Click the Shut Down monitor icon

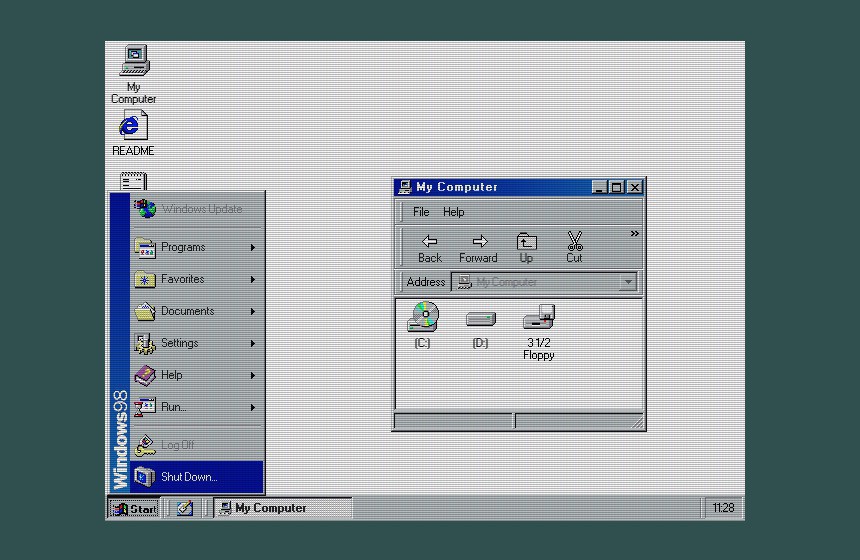click(145, 477)
